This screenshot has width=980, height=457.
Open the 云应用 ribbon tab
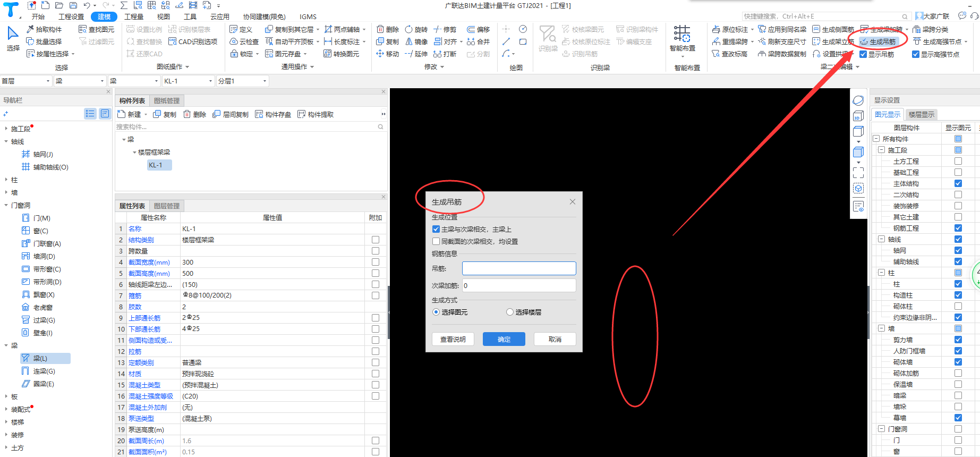pyautogui.click(x=220, y=16)
